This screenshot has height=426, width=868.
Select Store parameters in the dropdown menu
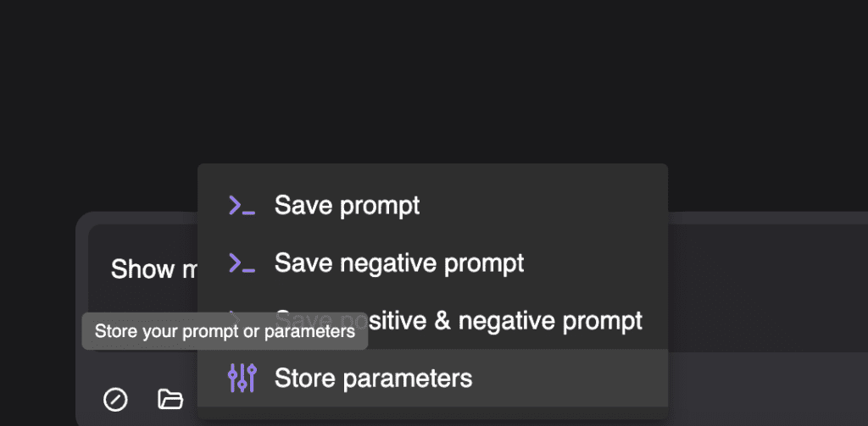click(x=373, y=378)
